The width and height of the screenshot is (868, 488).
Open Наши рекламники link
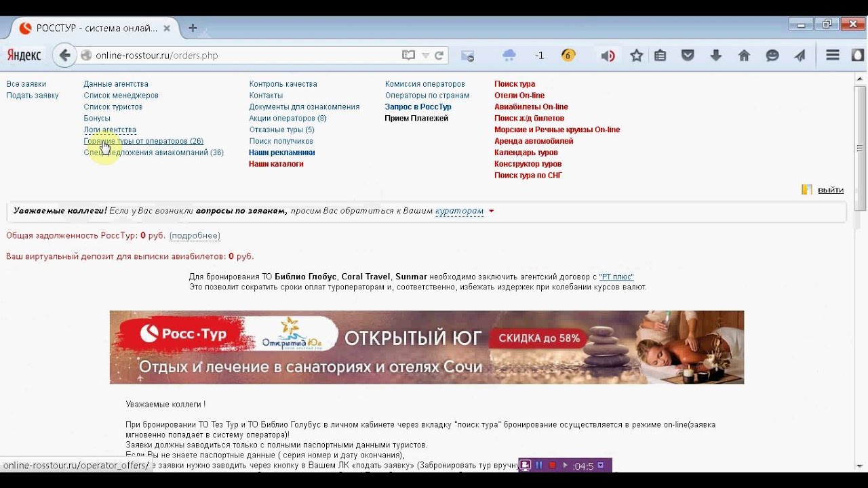281,152
